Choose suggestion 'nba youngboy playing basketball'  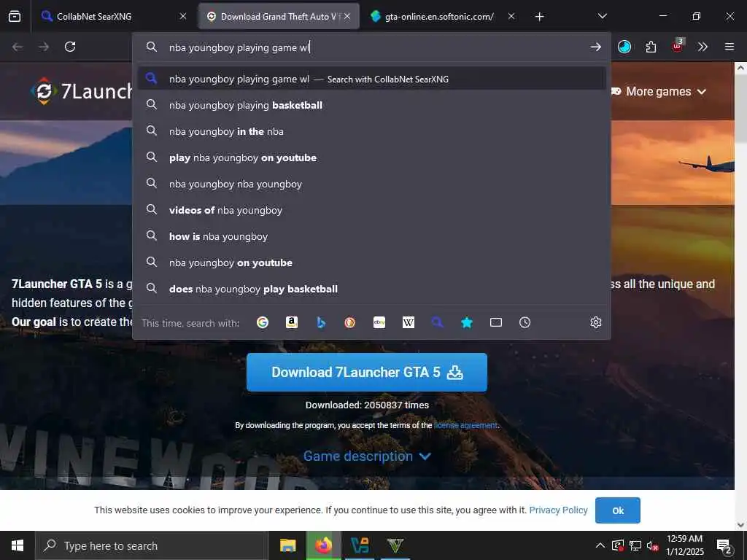(x=371, y=105)
